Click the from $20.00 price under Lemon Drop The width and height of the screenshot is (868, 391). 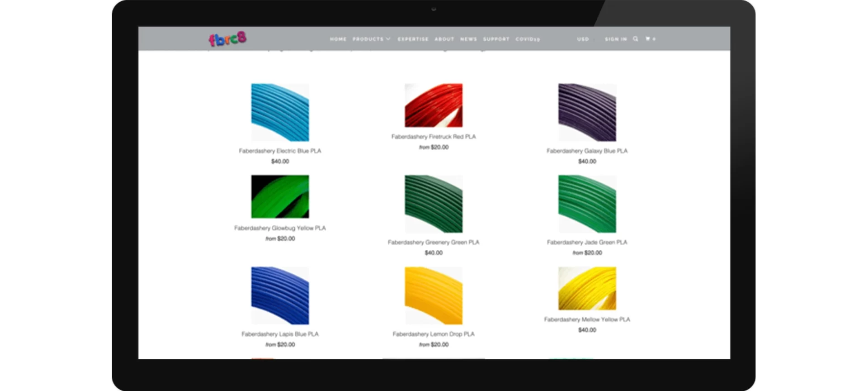point(434,344)
